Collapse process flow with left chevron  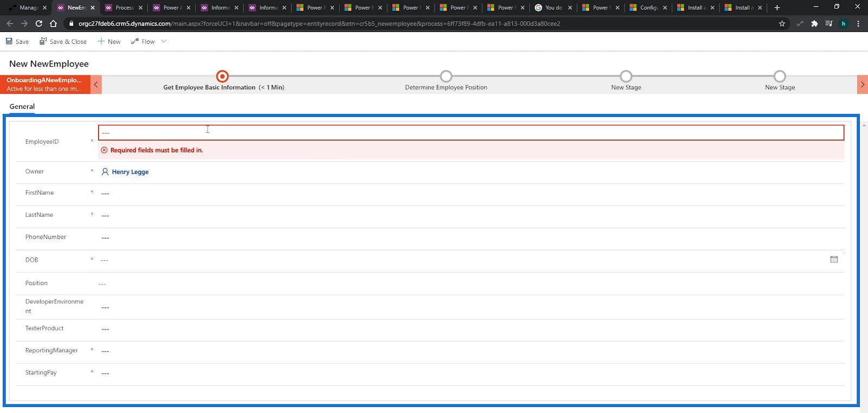(x=96, y=85)
